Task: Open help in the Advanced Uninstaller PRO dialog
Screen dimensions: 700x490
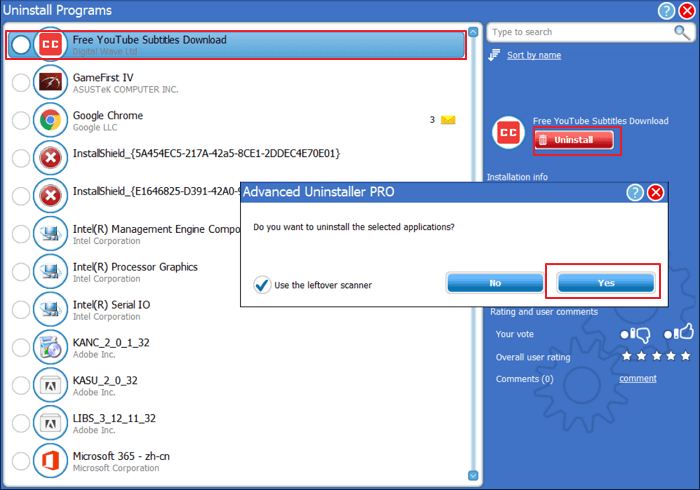Action: (635, 192)
